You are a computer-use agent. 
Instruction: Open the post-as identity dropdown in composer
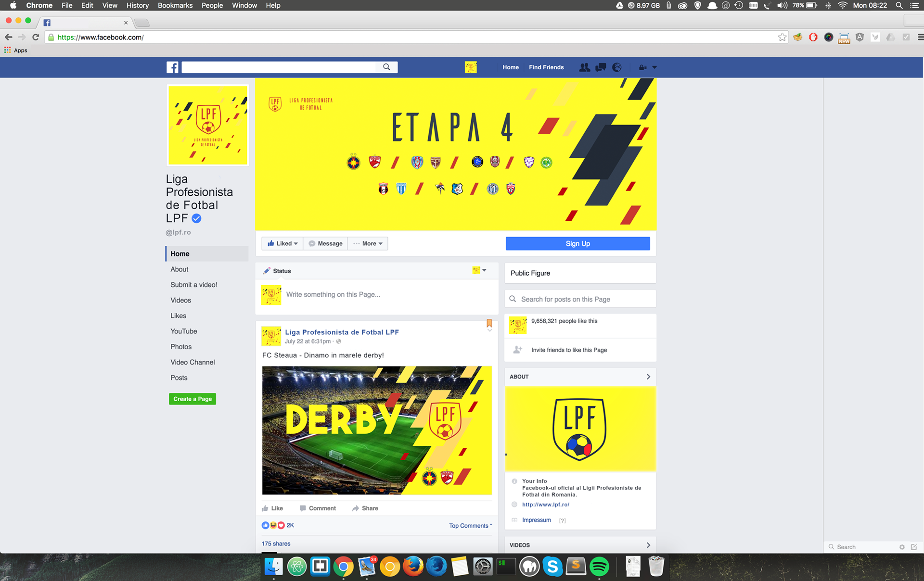[479, 270]
